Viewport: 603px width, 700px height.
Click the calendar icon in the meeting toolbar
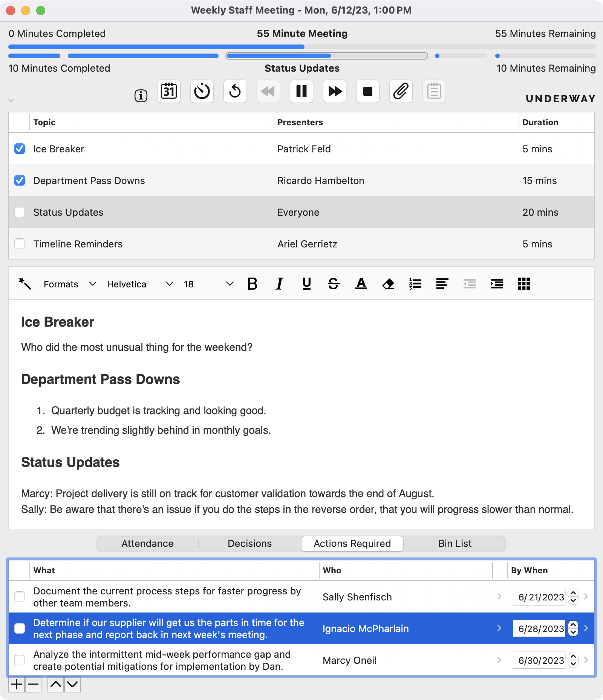169,91
